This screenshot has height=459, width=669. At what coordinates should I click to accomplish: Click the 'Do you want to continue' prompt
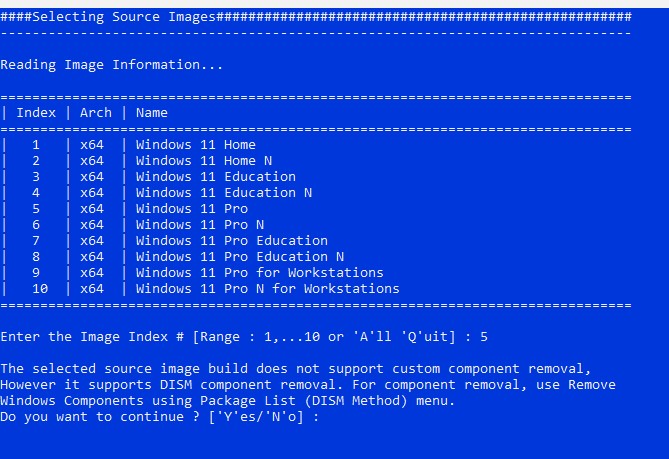coord(160,417)
